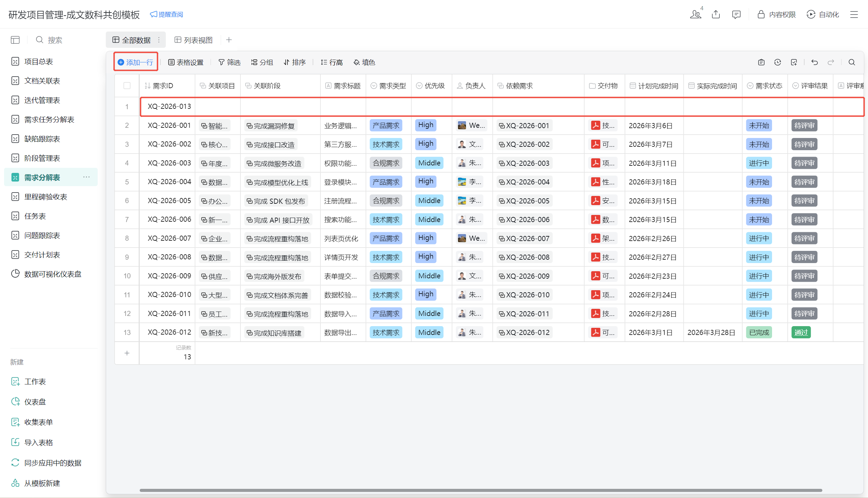Image resolution: width=868 pixels, height=498 pixels.
Task: Click the 填色 color fill tool
Action: 364,62
